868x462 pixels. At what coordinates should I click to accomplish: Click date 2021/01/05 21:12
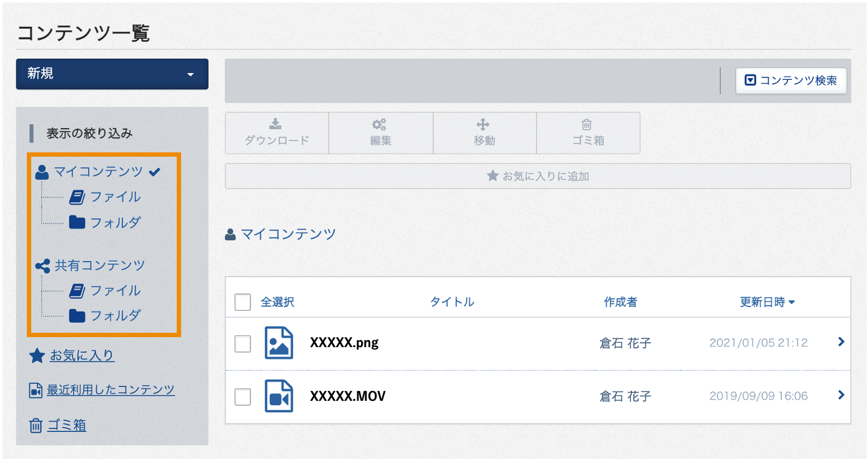[x=759, y=343]
